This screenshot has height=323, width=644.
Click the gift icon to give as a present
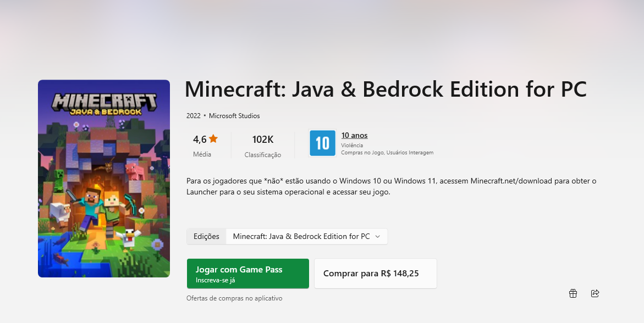(573, 293)
